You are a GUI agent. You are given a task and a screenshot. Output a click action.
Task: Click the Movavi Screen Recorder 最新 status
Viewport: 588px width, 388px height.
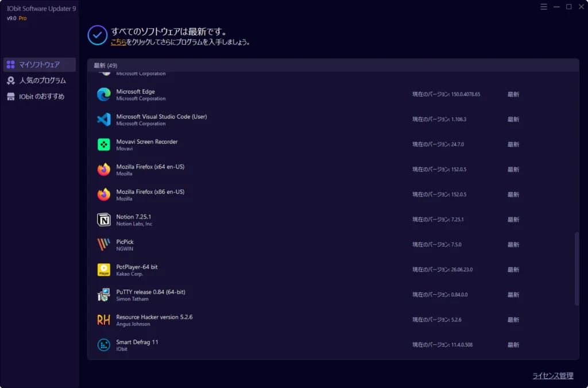click(x=513, y=144)
